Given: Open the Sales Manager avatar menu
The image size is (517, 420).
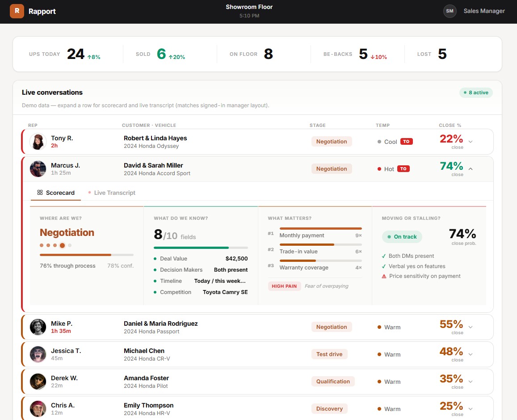Looking at the screenshot, I should [450, 11].
